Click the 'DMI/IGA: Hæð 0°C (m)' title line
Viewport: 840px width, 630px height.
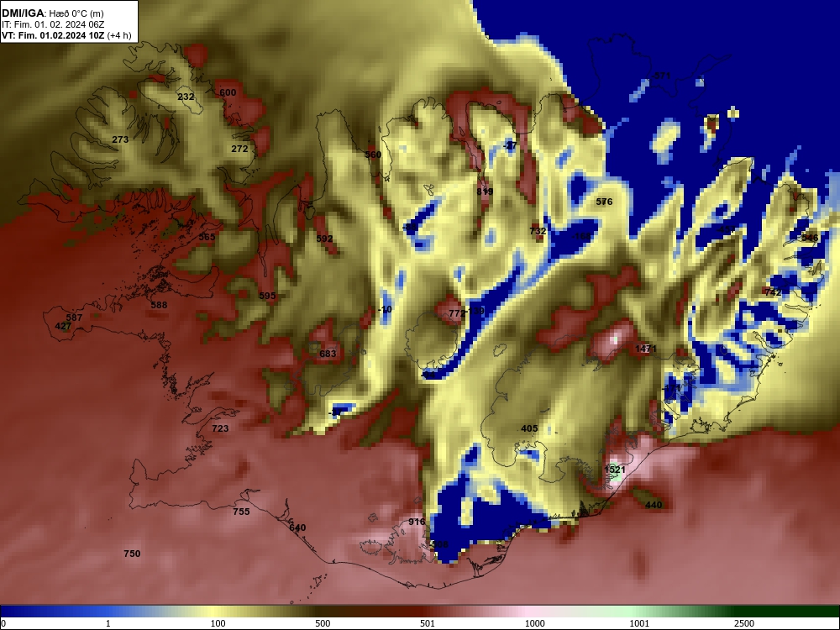53,13
